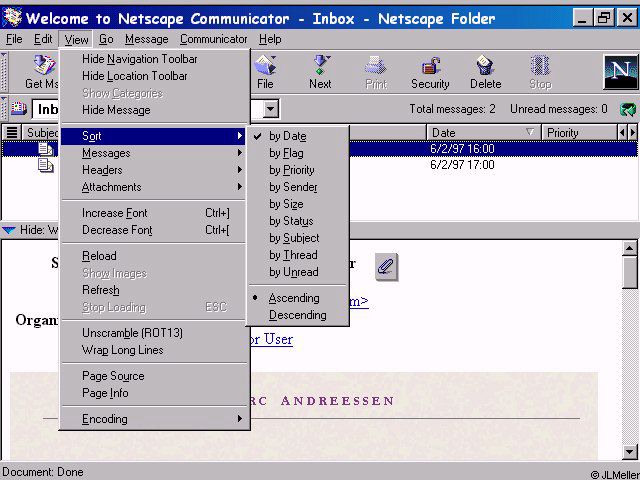Screen dimensions: 640x480
Task: Click the Inbox folder icon in location bar
Action: (x=18, y=109)
